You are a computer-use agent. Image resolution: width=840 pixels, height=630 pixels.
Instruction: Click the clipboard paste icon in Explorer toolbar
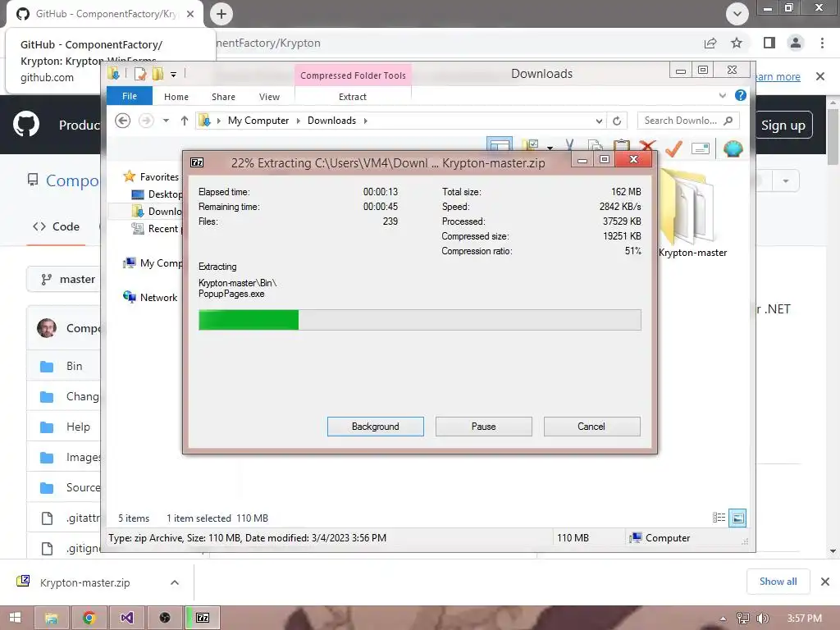[622, 145]
